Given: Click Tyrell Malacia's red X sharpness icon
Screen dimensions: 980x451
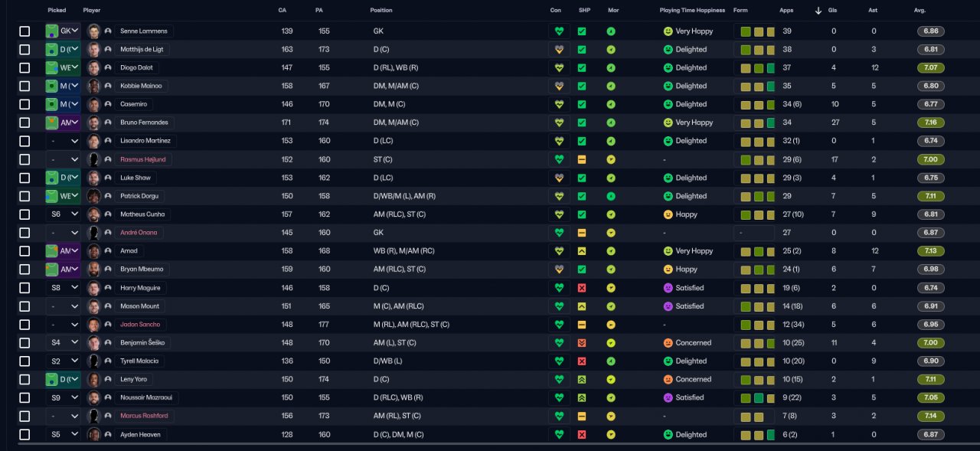Looking at the screenshot, I should click(582, 362).
